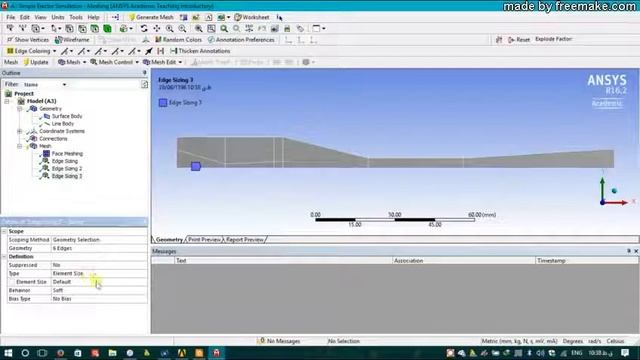Click the black arrow edge direction icon
Viewport: 640px width, 360px height.
click(x=149, y=51)
